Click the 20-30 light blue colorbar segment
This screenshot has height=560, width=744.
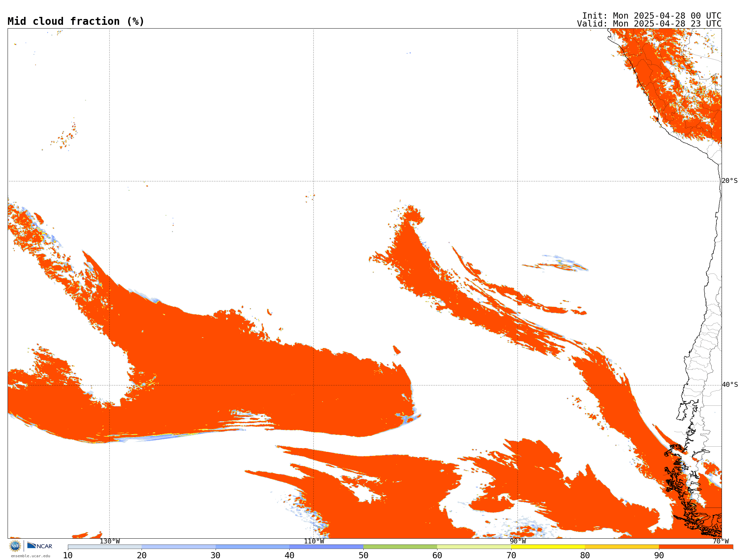click(x=178, y=547)
